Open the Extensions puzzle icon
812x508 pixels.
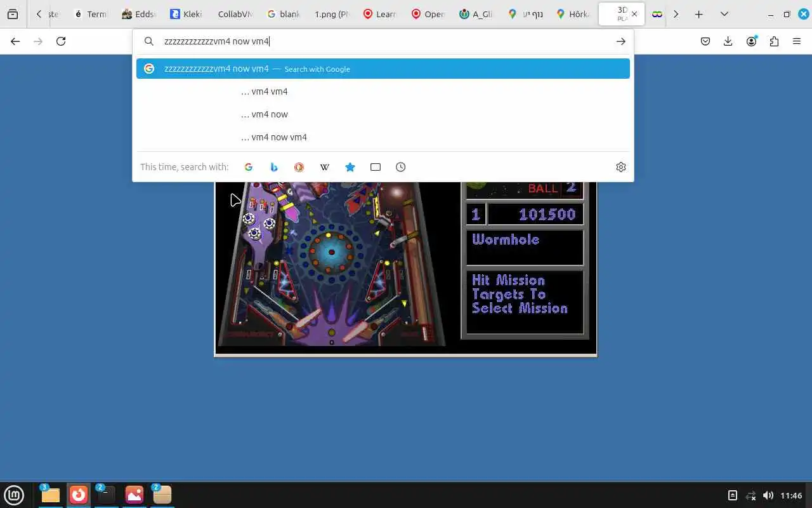[774, 41]
